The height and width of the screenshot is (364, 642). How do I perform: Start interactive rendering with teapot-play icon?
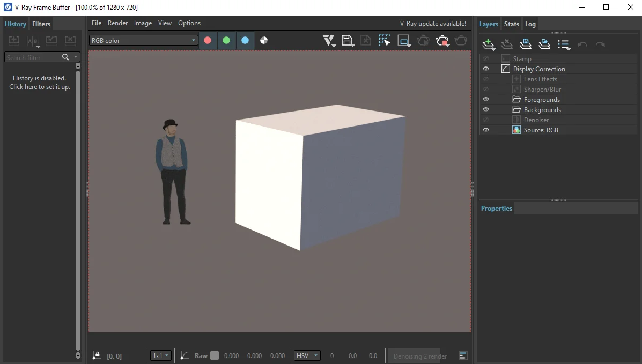click(x=423, y=41)
